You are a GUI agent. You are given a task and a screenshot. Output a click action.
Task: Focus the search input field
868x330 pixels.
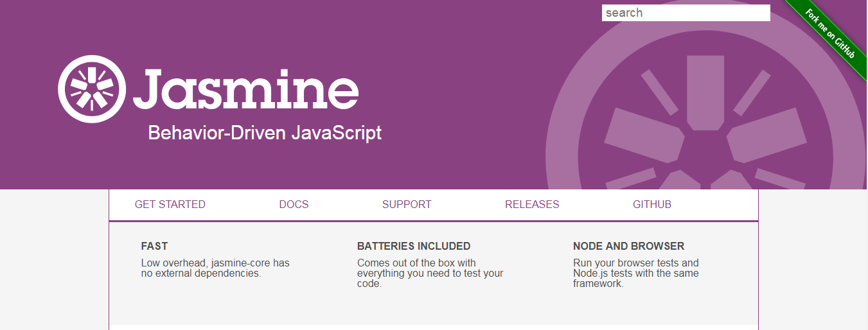(686, 13)
